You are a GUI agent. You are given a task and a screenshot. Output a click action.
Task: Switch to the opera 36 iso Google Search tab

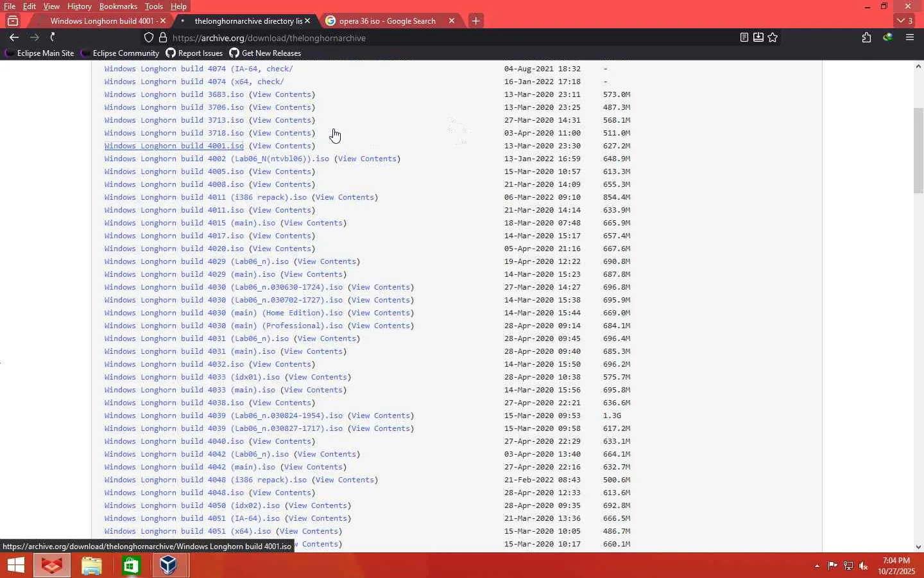click(388, 21)
